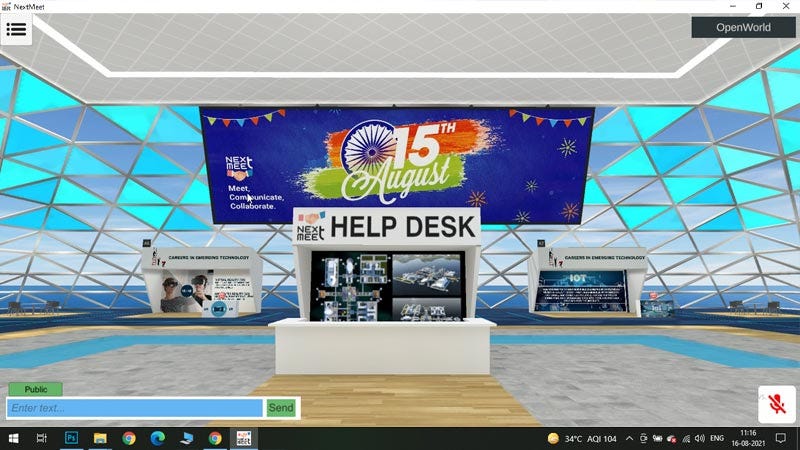Close the NextMeet window
Screen dimensions: 800x450
786,6
